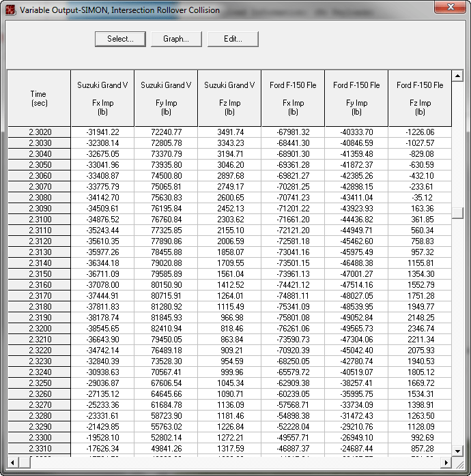Image resolution: width=471 pixels, height=476 pixels.
Task: Select the Suzuki Grand V Fx Imp column header
Action: click(102, 98)
